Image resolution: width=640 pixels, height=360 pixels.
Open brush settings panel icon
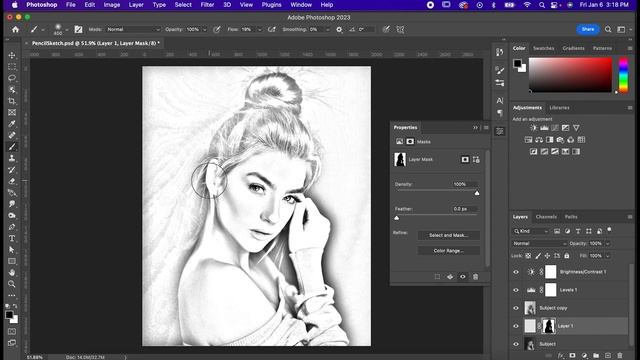click(x=78, y=29)
